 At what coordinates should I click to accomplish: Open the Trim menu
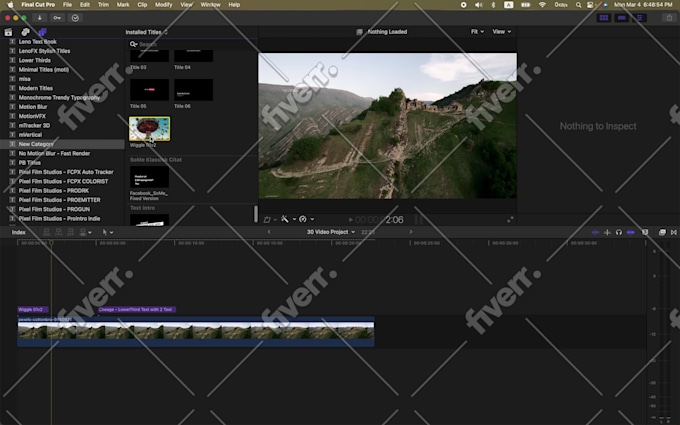tap(103, 5)
